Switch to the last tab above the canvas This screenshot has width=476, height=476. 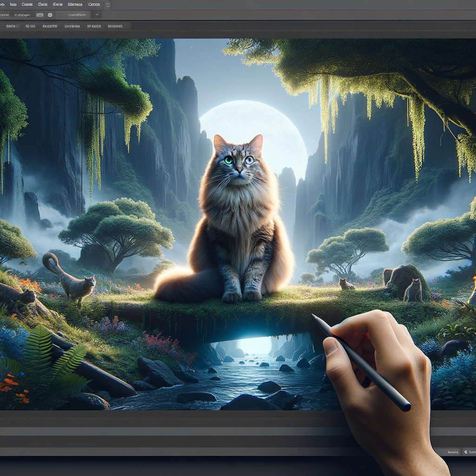click(115, 26)
